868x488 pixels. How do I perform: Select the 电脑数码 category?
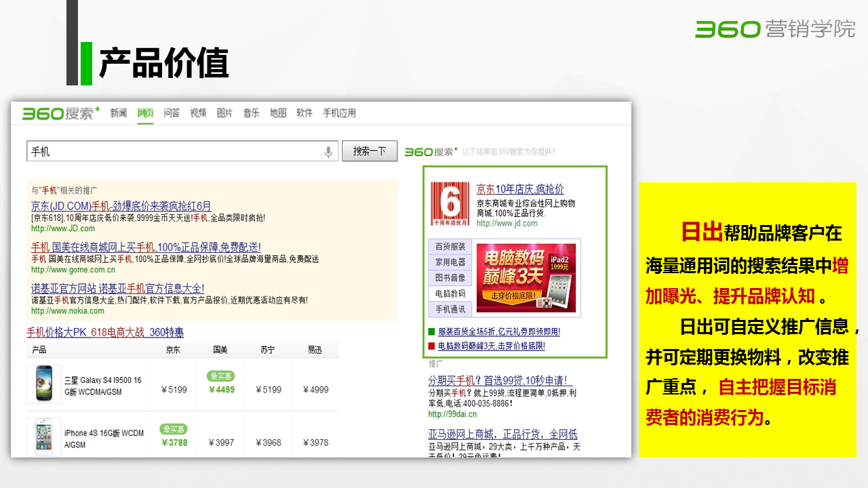point(450,293)
